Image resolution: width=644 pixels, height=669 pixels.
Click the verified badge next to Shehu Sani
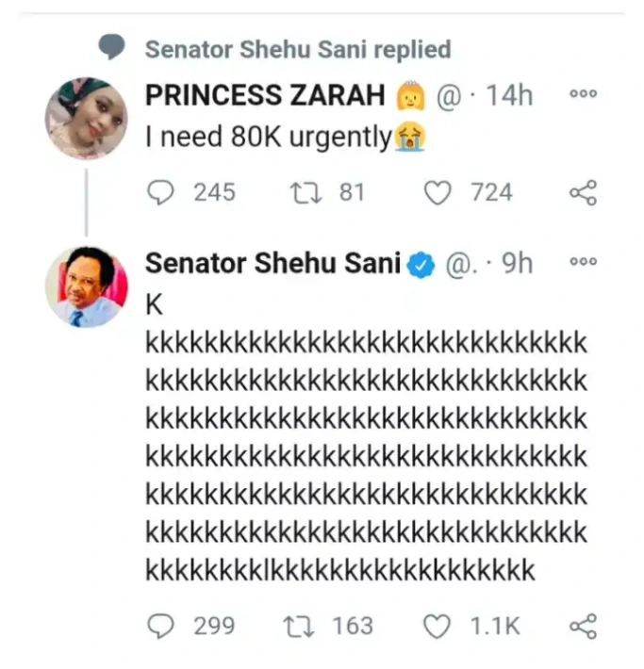click(421, 266)
